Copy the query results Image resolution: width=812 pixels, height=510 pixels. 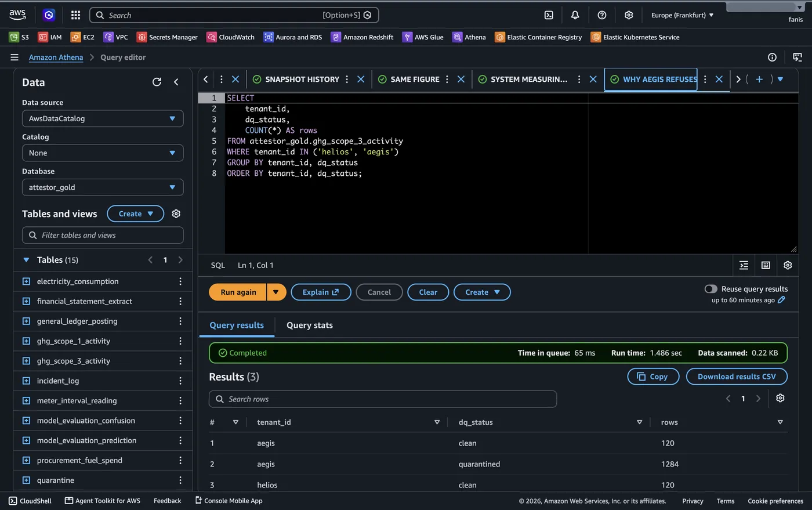[652, 377]
